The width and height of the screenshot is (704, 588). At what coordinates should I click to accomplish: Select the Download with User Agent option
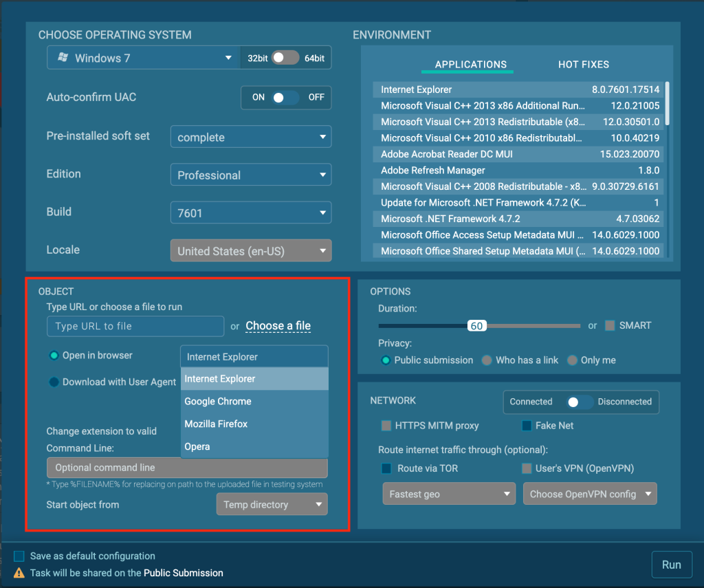pyautogui.click(x=54, y=382)
